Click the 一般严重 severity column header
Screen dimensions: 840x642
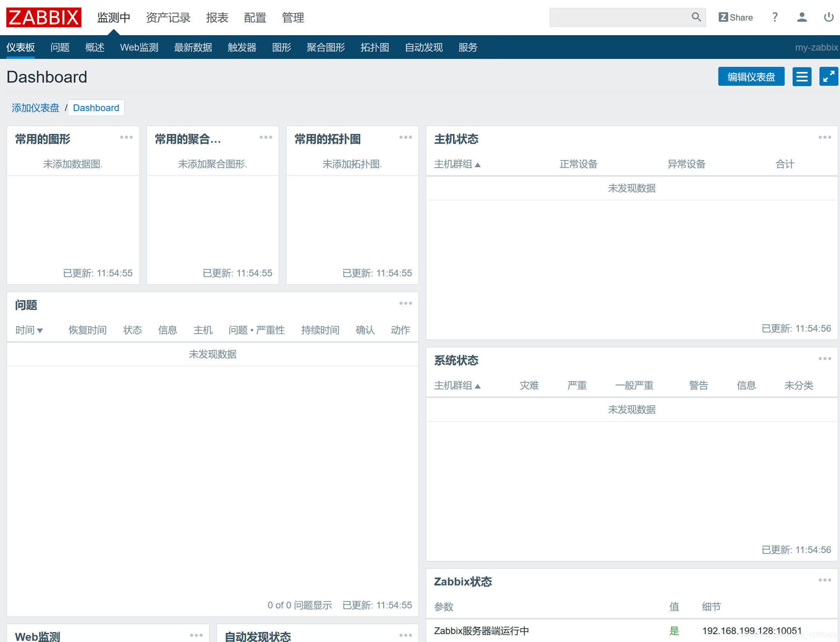635,385
